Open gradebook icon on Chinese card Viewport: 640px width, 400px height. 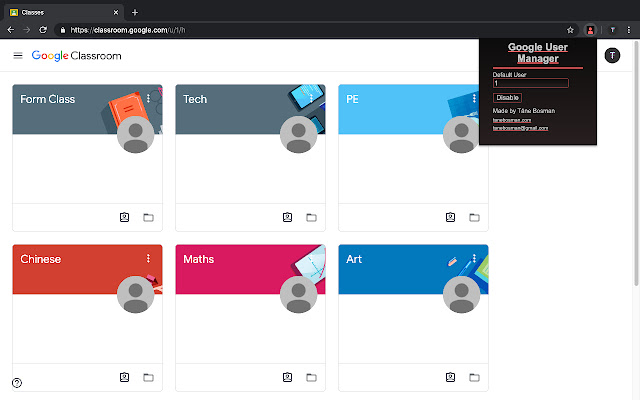pyautogui.click(x=125, y=377)
